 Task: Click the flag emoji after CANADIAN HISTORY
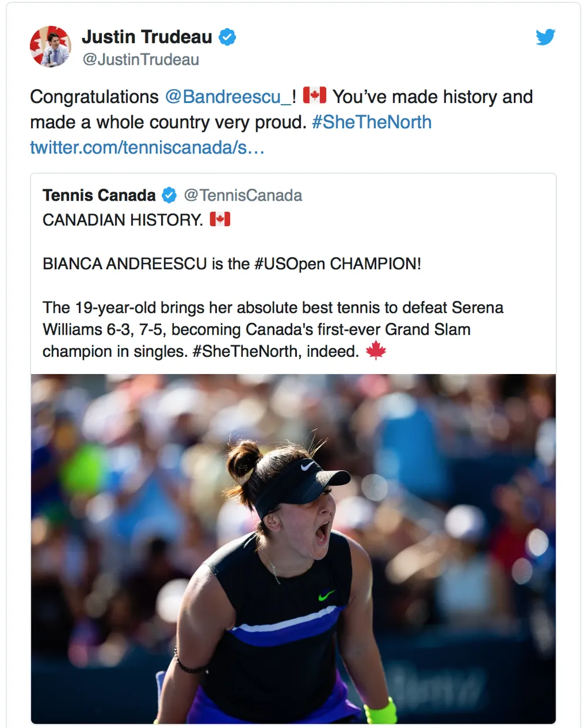click(x=220, y=219)
